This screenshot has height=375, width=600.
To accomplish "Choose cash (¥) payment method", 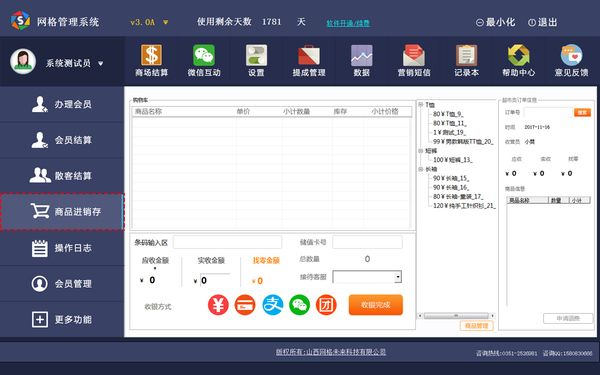I will click(218, 305).
